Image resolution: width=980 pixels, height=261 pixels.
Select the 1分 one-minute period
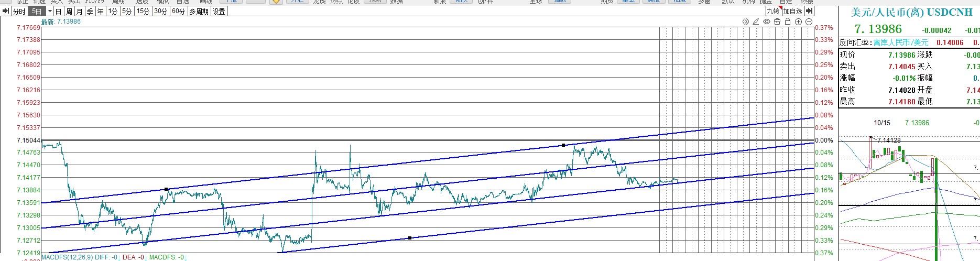pyautogui.click(x=113, y=11)
